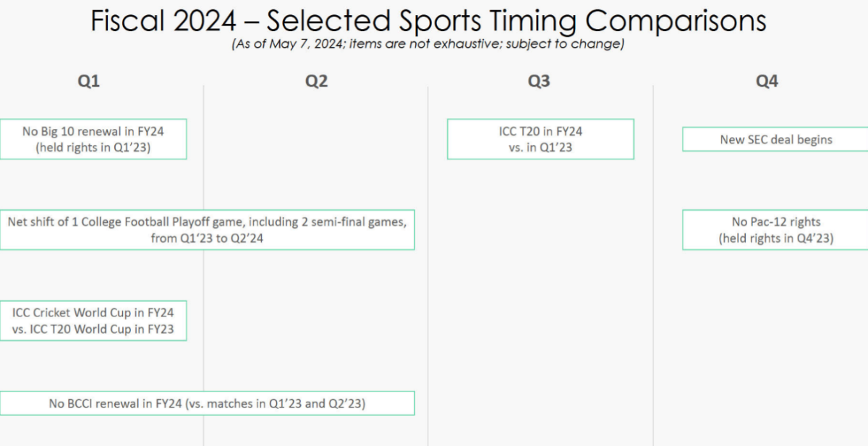Screen dimensions: 868x446
Task: Click the slide title 'Fiscal 2024 – Selected Sports Timing Comparisons'
Action: pyautogui.click(x=428, y=20)
